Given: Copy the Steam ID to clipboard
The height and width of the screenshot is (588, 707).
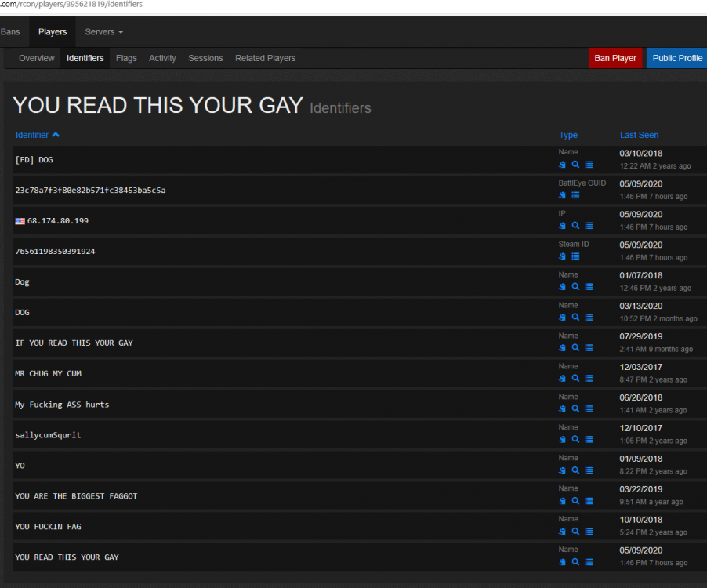Looking at the screenshot, I should coord(562,256).
